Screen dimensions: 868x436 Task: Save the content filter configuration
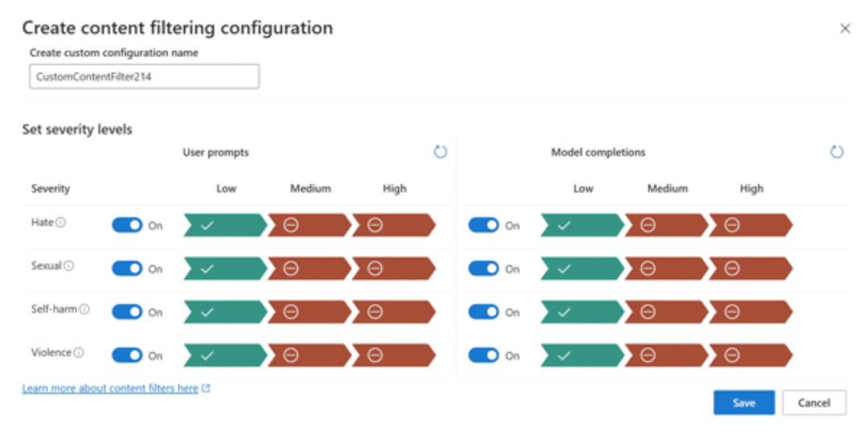[743, 403]
